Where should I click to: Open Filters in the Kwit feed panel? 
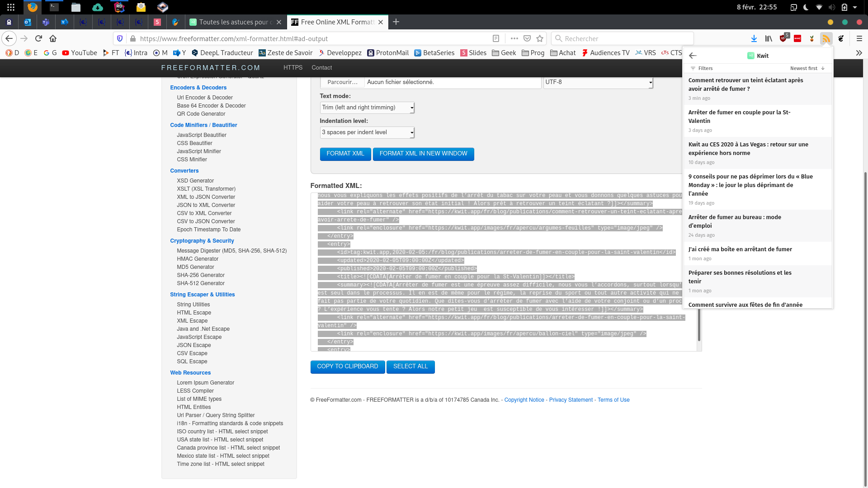pyautogui.click(x=702, y=68)
